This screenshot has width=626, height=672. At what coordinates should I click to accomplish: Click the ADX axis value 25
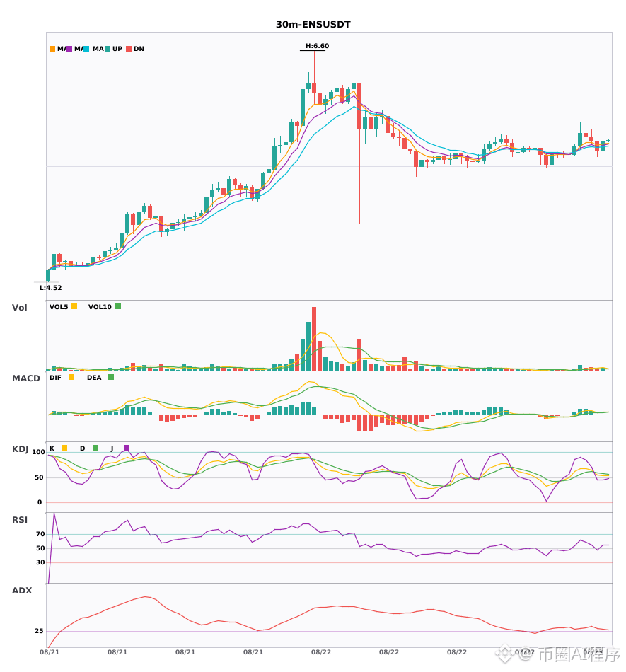pos(39,631)
